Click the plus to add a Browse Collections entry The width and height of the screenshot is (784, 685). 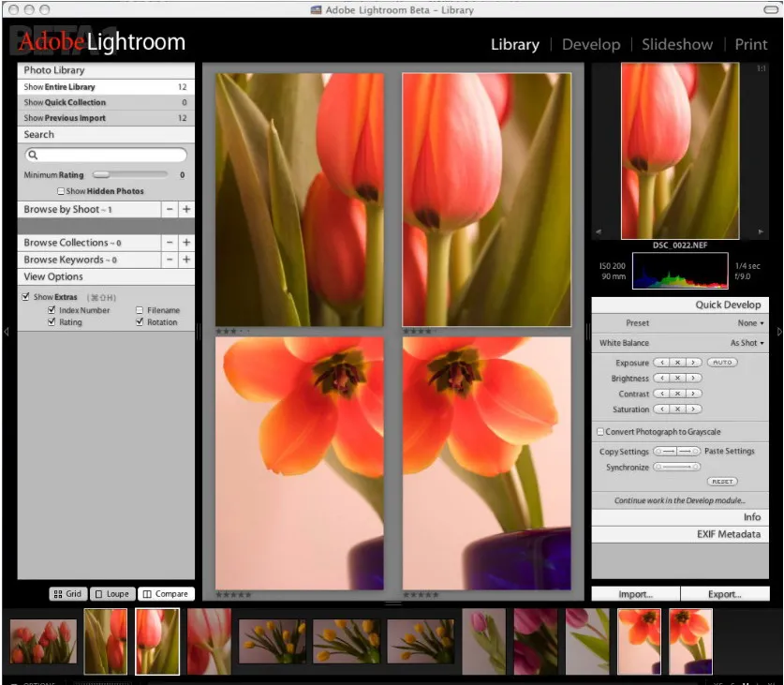[186, 243]
